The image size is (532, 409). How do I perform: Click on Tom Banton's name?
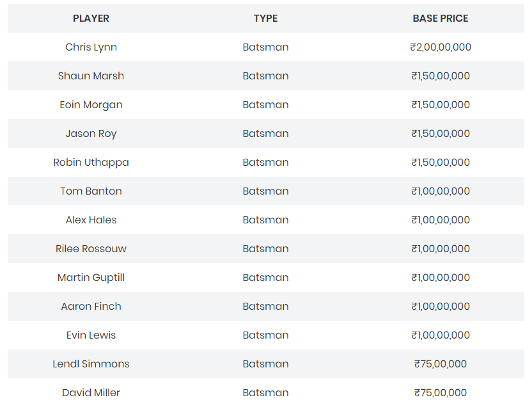click(91, 191)
